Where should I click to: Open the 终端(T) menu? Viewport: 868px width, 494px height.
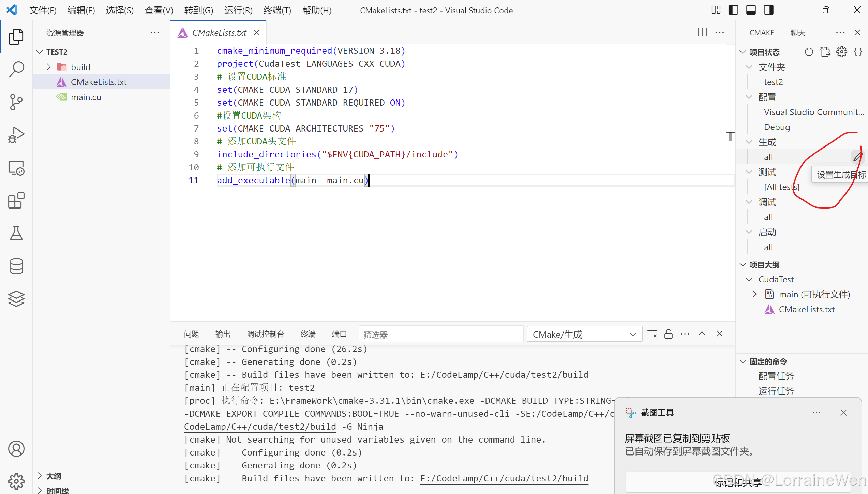coord(277,10)
